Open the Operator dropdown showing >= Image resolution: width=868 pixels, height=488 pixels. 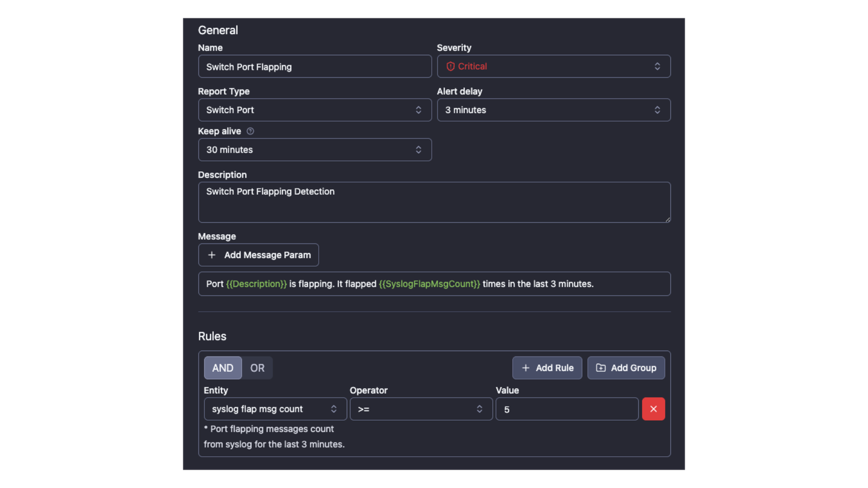421,409
